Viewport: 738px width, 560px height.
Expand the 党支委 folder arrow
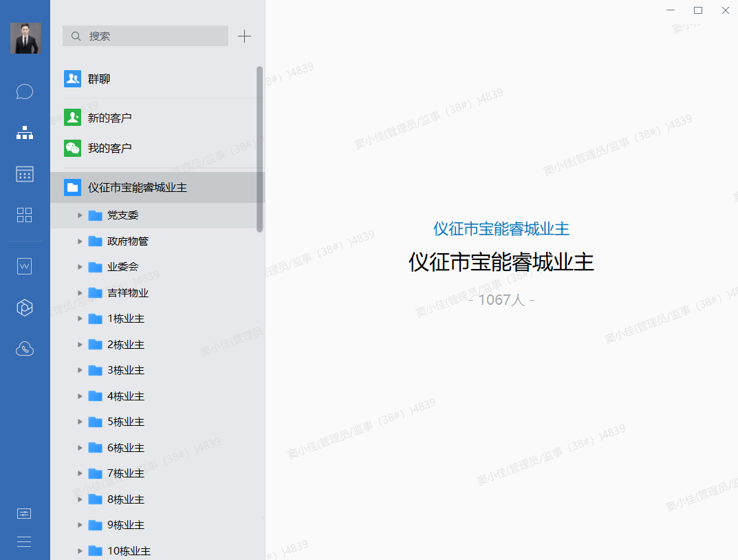[80, 215]
